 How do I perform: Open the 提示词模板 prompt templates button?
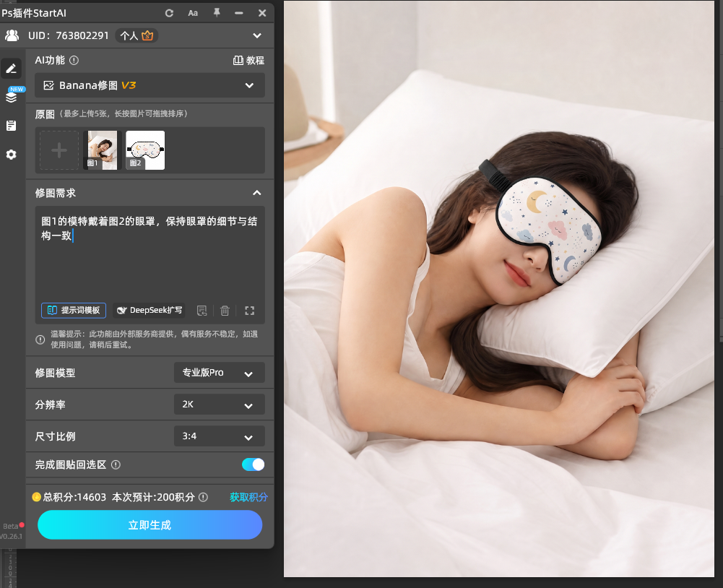pyautogui.click(x=74, y=311)
